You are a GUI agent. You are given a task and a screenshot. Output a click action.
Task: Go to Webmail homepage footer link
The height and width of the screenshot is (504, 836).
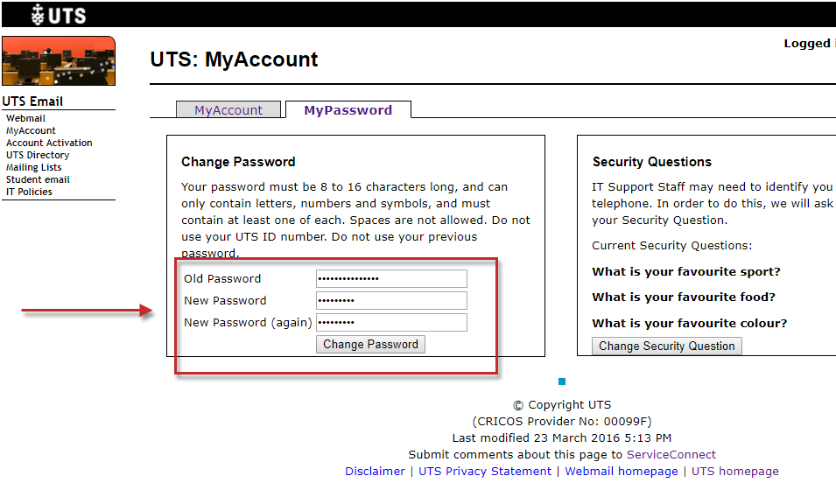[x=622, y=472]
